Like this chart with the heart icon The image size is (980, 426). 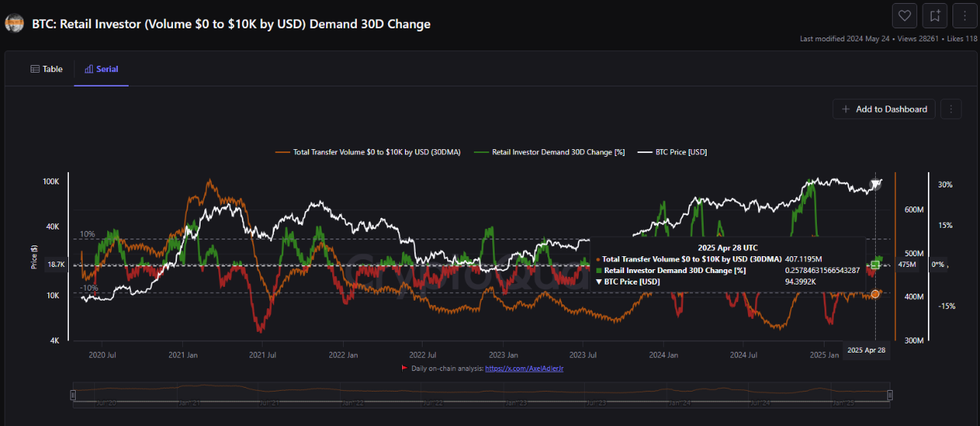click(904, 15)
